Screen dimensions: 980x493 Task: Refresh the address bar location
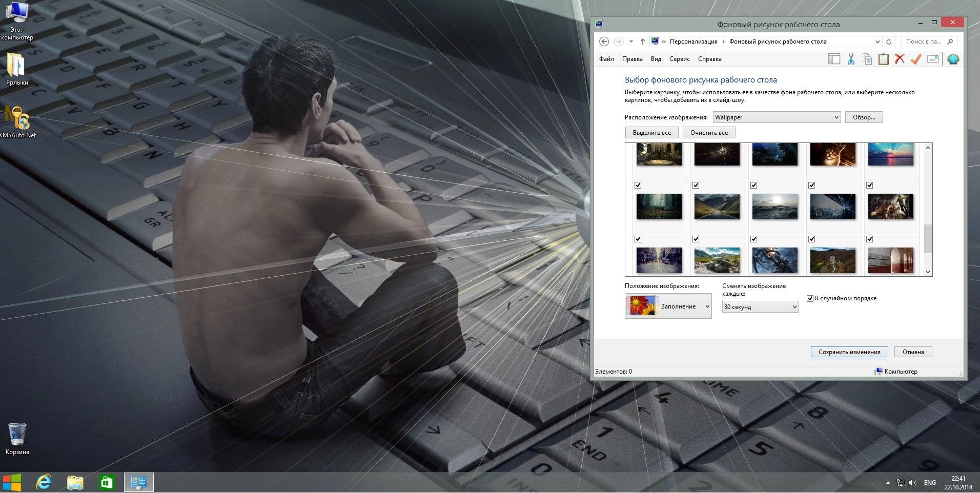(889, 42)
